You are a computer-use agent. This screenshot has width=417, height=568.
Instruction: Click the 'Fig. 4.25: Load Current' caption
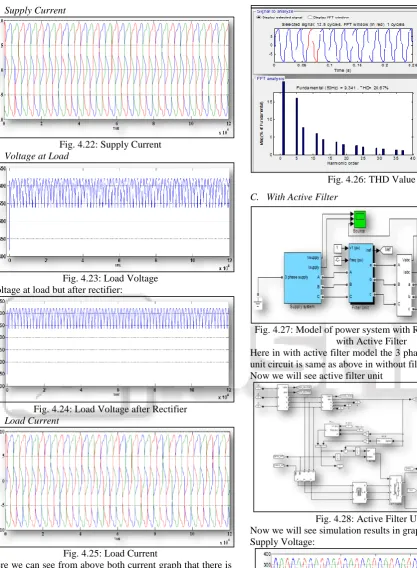click(110, 553)
